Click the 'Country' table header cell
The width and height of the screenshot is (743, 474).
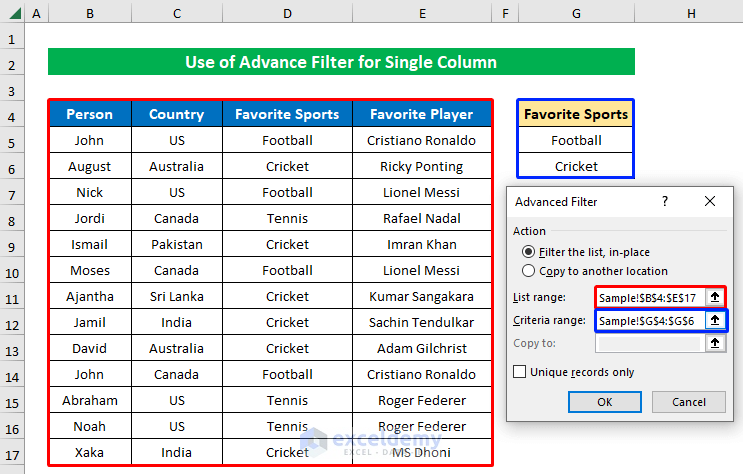pyautogui.click(x=176, y=114)
